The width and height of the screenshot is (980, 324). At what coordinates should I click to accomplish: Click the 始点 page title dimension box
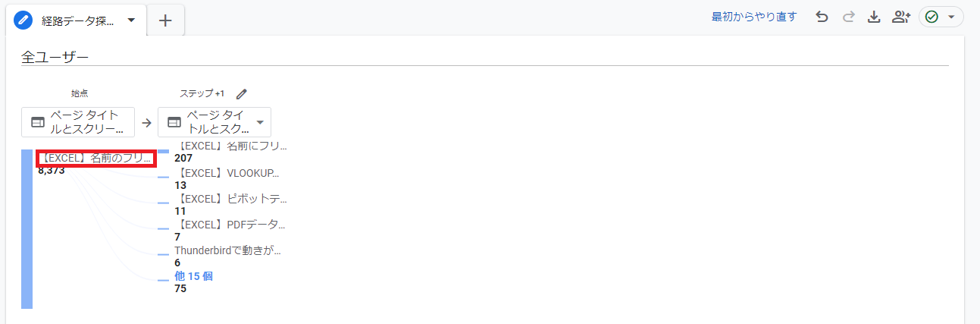[x=78, y=122]
